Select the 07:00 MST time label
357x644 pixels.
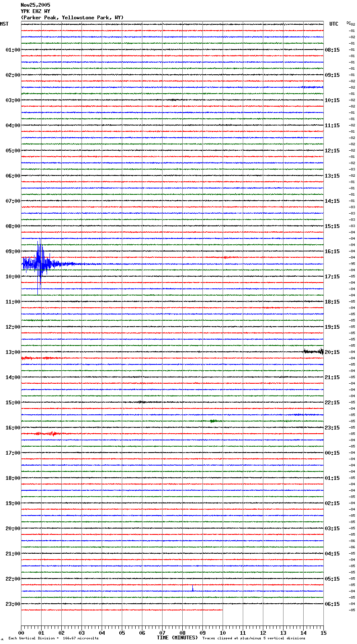pyautogui.click(x=13, y=201)
